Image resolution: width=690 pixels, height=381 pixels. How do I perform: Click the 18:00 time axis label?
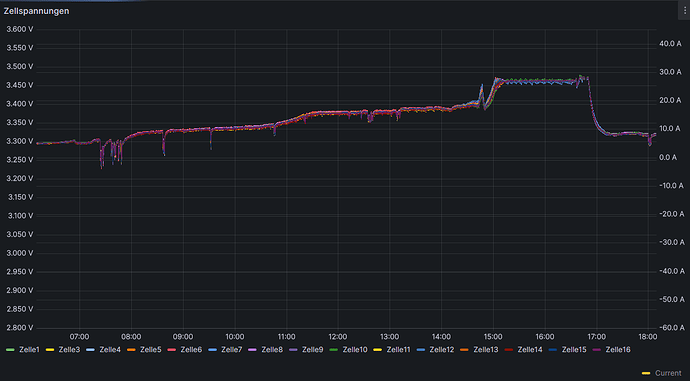pyautogui.click(x=648, y=337)
